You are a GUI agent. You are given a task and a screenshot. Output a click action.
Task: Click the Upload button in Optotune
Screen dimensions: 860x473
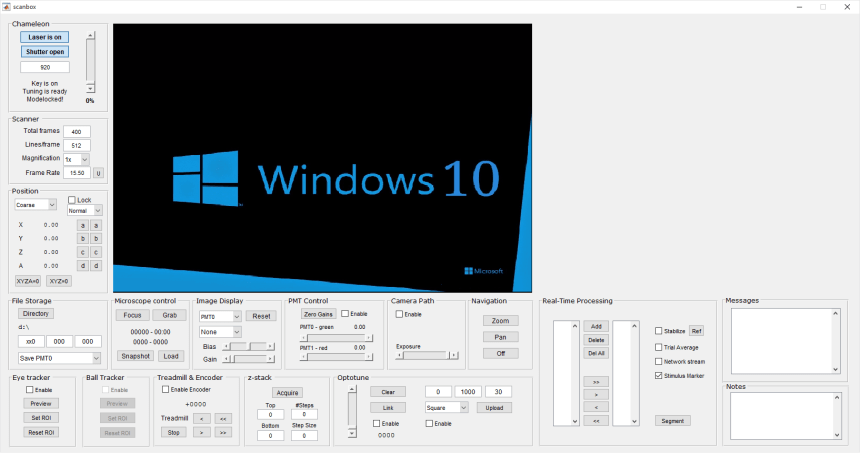pos(494,408)
